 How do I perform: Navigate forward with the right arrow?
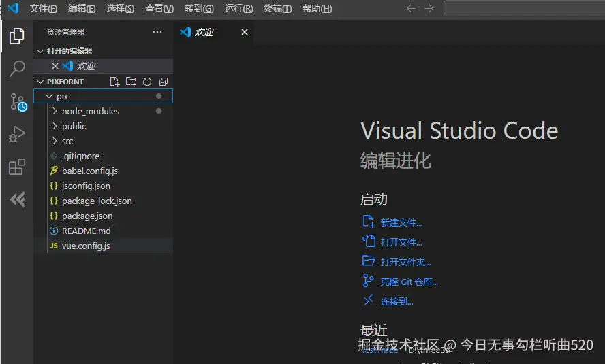pyautogui.click(x=429, y=8)
